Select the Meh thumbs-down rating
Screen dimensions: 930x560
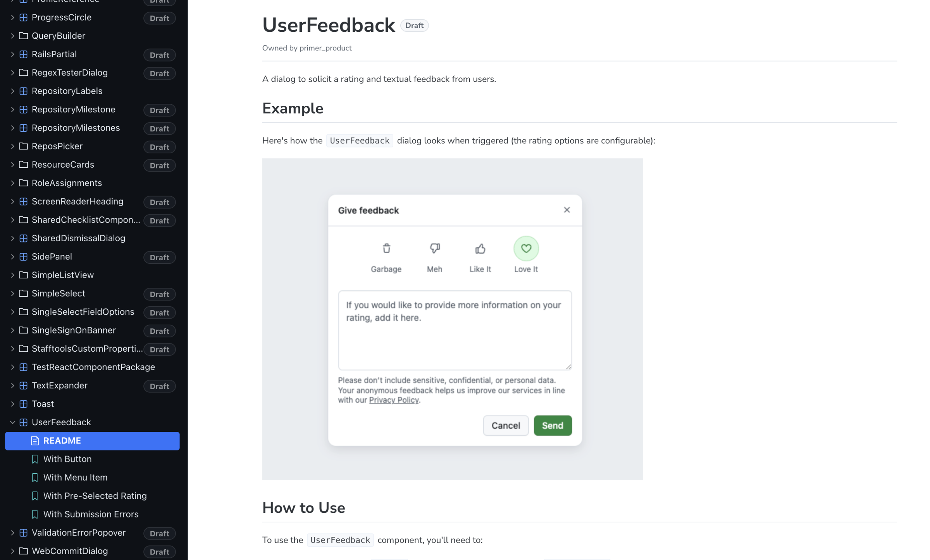434,248
